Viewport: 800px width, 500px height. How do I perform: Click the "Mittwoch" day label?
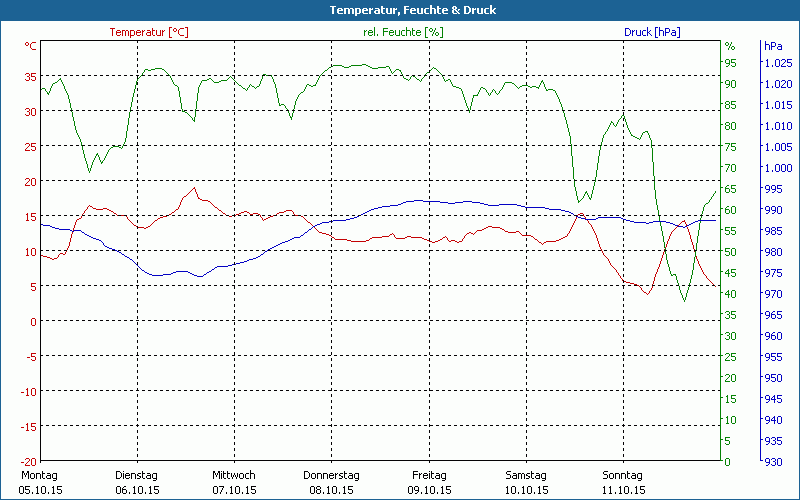click(234, 475)
